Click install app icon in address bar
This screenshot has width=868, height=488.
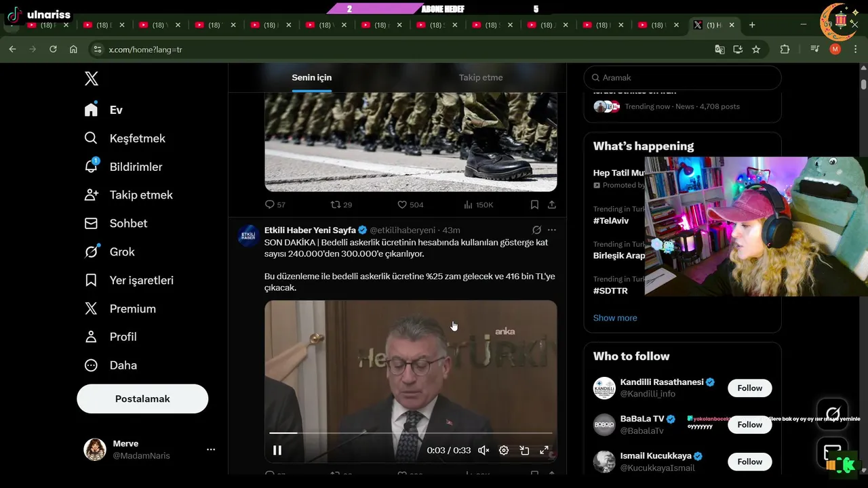[738, 49]
